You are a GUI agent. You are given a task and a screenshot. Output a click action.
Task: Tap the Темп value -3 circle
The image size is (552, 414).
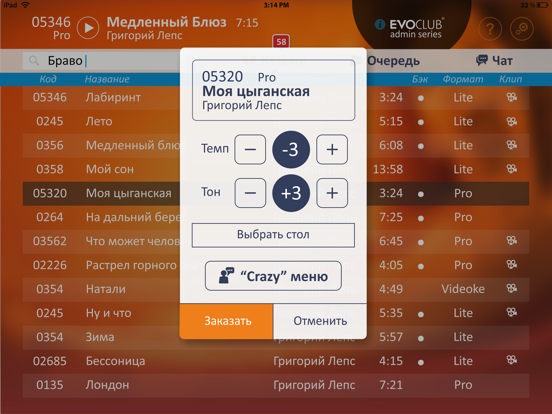291,149
